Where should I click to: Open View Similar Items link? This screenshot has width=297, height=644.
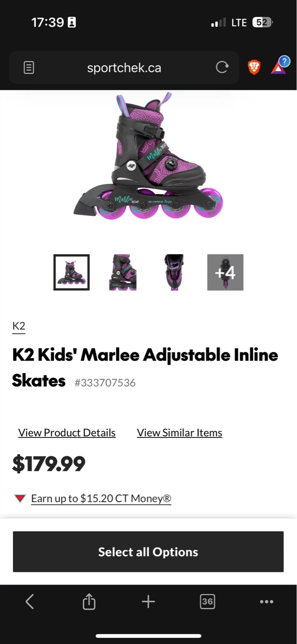pyautogui.click(x=180, y=432)
